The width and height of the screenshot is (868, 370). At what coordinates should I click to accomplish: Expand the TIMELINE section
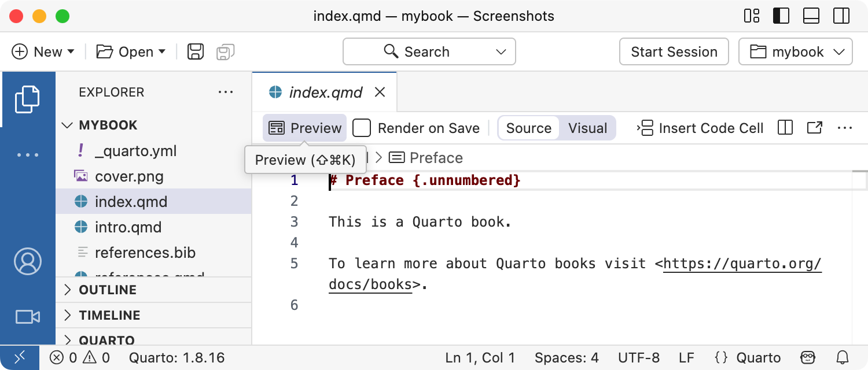point(109,315)
